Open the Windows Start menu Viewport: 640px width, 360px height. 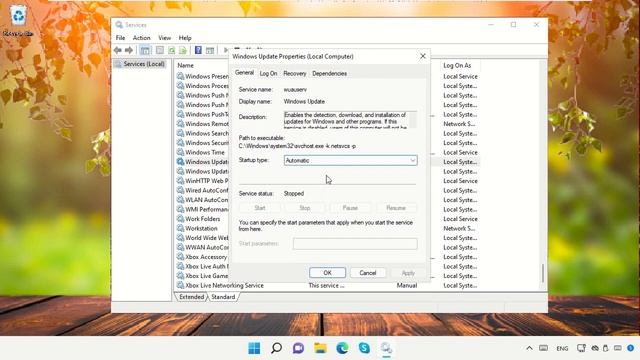click(x=254, y=348)
